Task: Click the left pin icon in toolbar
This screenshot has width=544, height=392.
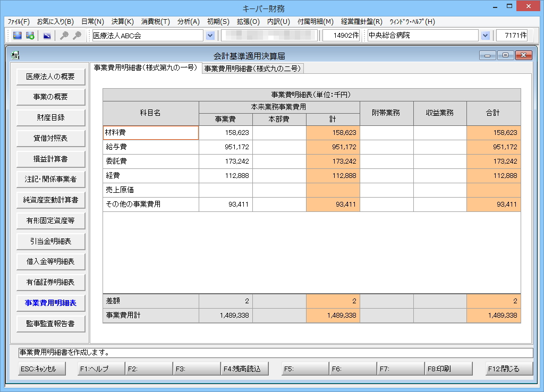Action: (x=64, y=36)
